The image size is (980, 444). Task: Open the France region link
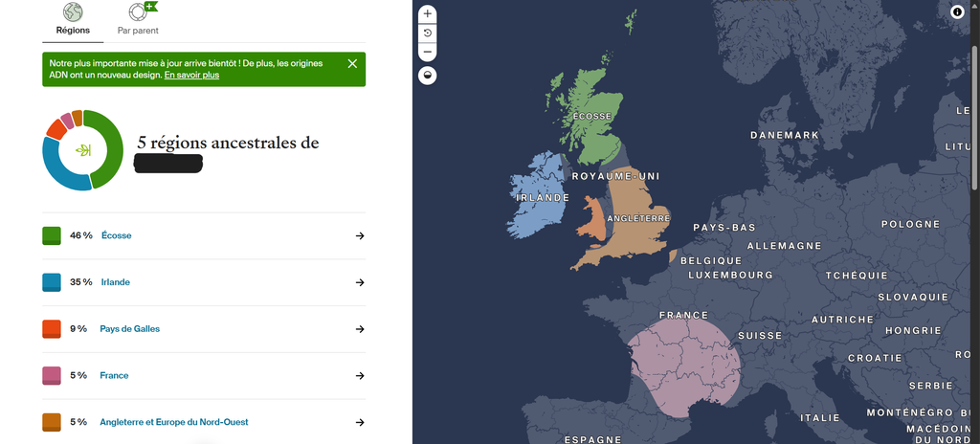click(115, 376)
